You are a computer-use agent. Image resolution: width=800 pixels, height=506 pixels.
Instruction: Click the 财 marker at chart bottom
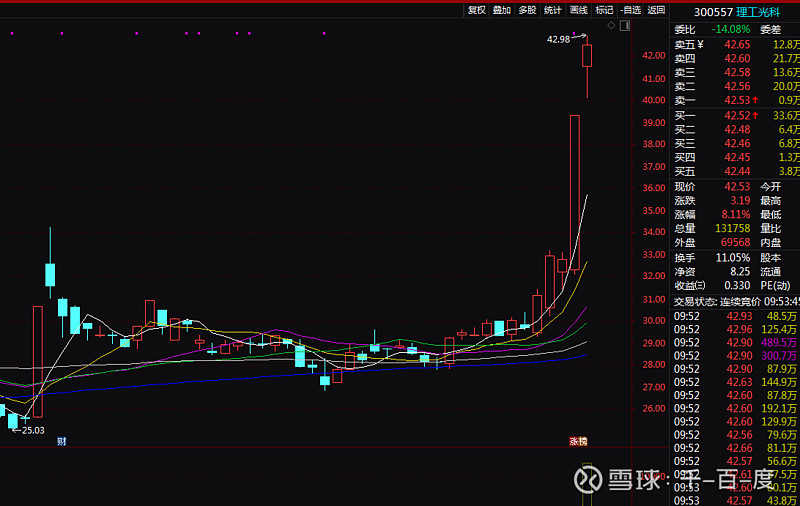(x=61, y=441)
